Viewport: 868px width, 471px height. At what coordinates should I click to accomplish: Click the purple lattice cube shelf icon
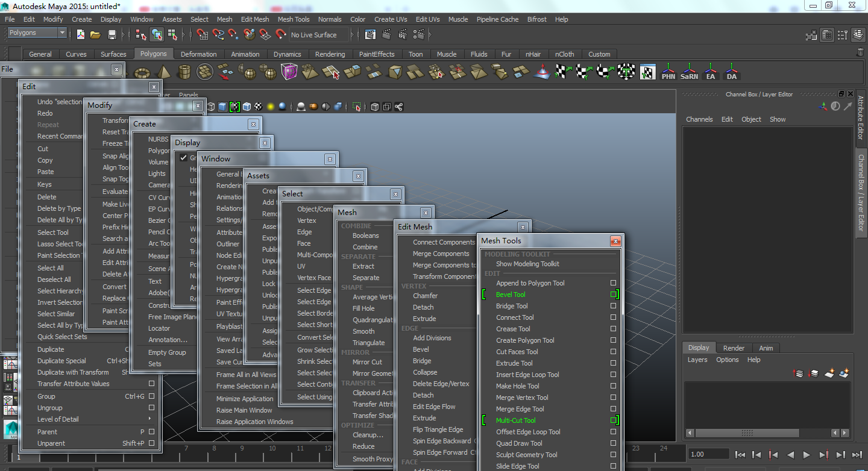[x=289, y=73]
